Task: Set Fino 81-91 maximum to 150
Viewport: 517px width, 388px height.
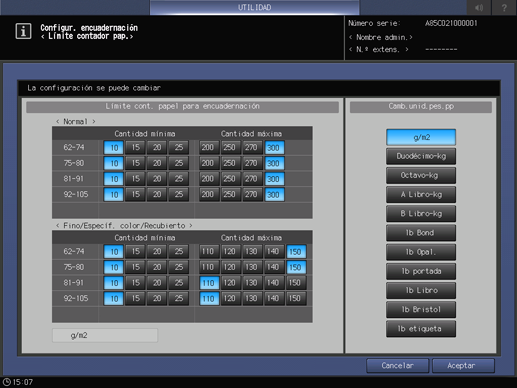Action: point(295,283)
